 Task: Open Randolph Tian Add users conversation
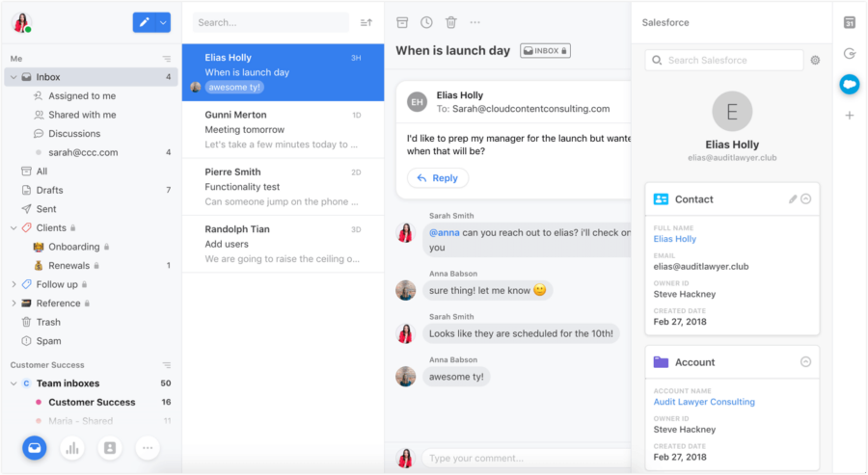pos(283,244)
